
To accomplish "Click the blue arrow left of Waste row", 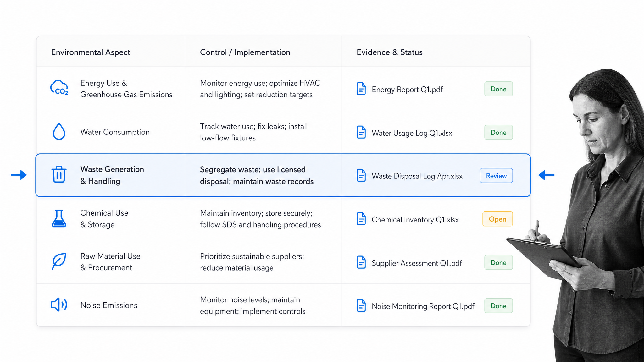I will point(19,175).
